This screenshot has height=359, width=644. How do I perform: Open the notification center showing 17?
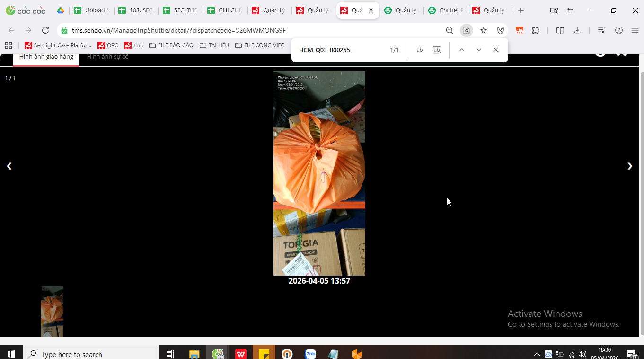[x=631, y=354]
